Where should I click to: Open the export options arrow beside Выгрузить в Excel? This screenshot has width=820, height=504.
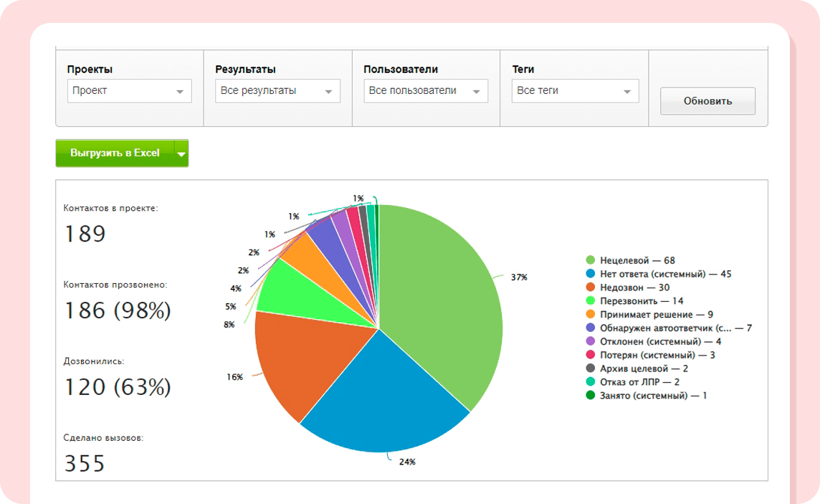point(181,153)
